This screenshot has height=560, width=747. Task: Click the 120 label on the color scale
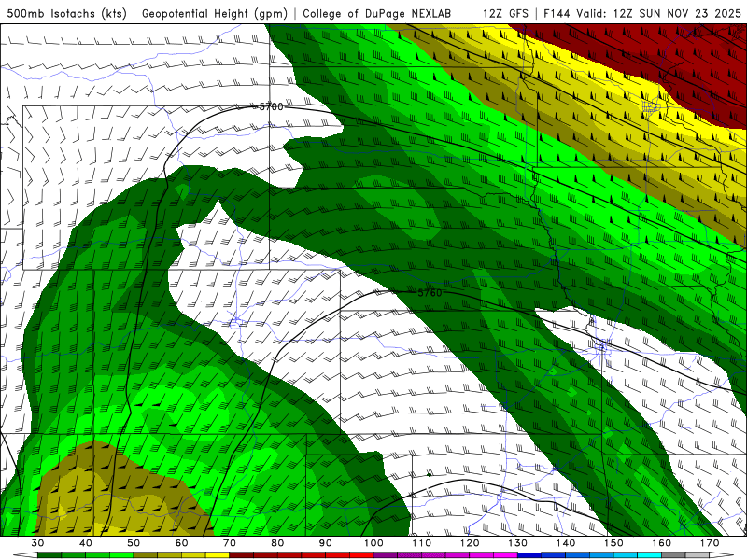[x=470, y=543]
